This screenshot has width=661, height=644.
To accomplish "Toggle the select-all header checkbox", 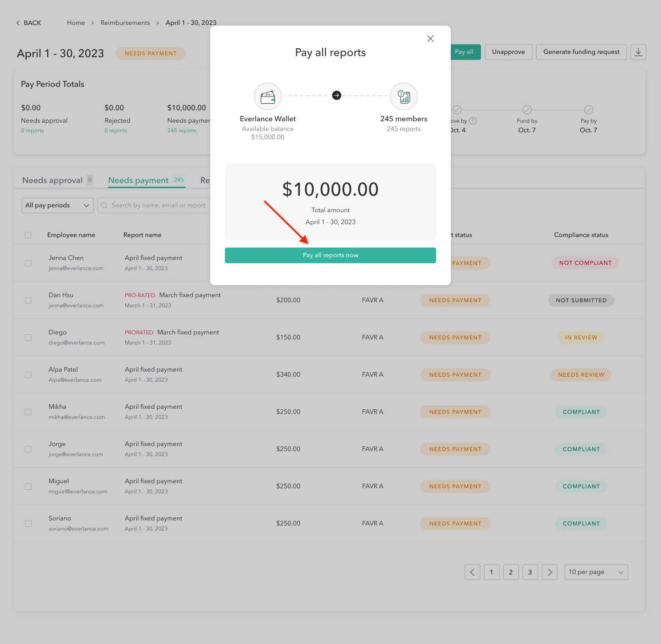I will (x=28, y=235).
